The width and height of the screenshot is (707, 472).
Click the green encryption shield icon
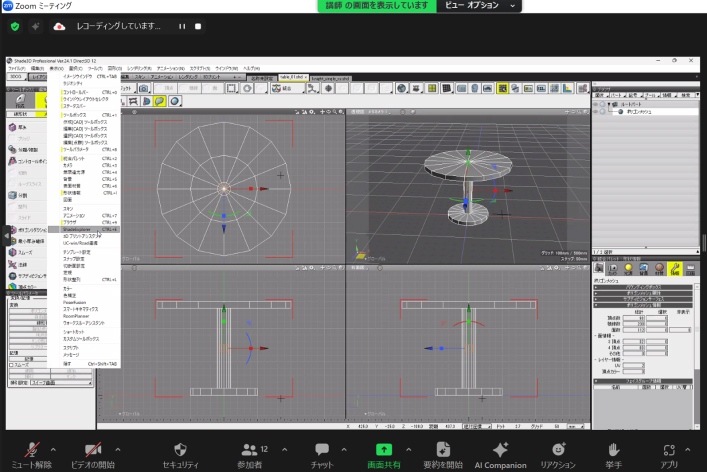pyautogui.click(x=15, y=27)
